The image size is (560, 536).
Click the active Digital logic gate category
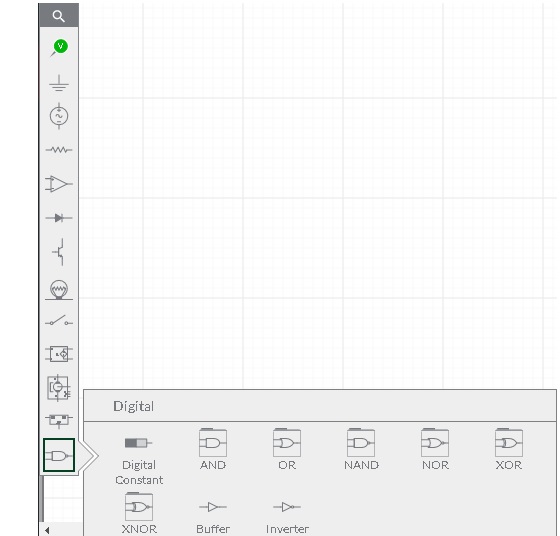(59, 455)
